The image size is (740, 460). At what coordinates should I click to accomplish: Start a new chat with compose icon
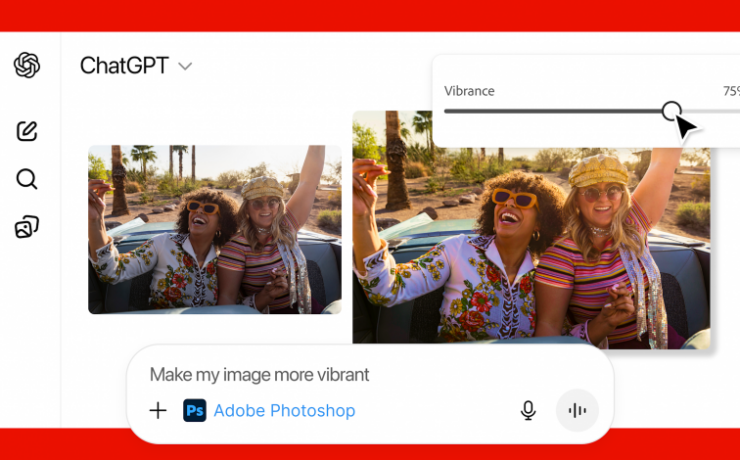(x=27, y=131)
